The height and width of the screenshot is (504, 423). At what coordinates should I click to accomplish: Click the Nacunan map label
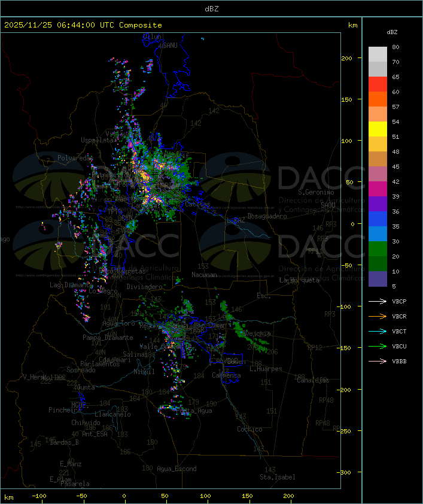[204, 275]
